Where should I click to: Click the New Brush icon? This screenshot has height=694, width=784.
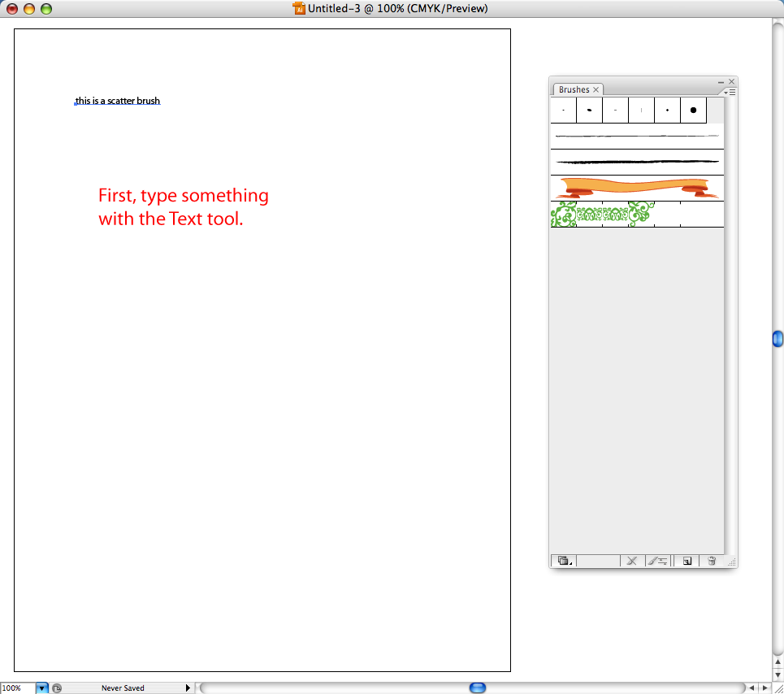click(x=687, y=561)
